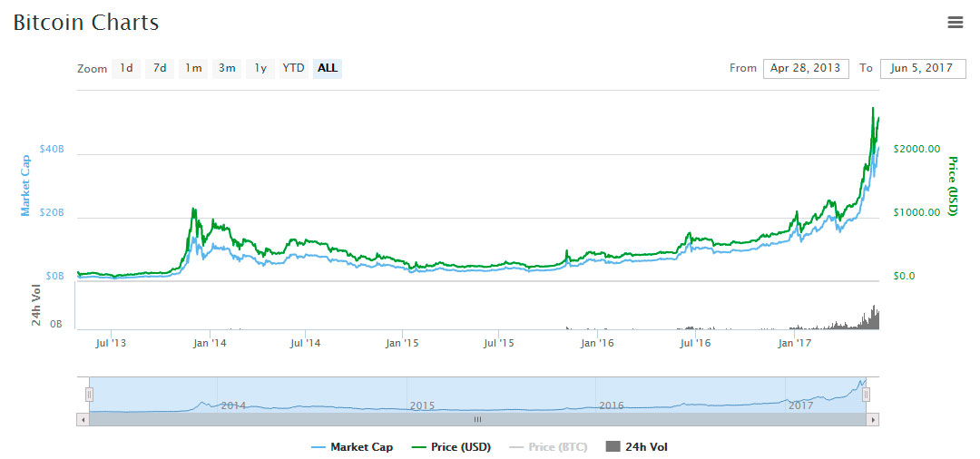Click the 0B volume axis label

point(56,325)
